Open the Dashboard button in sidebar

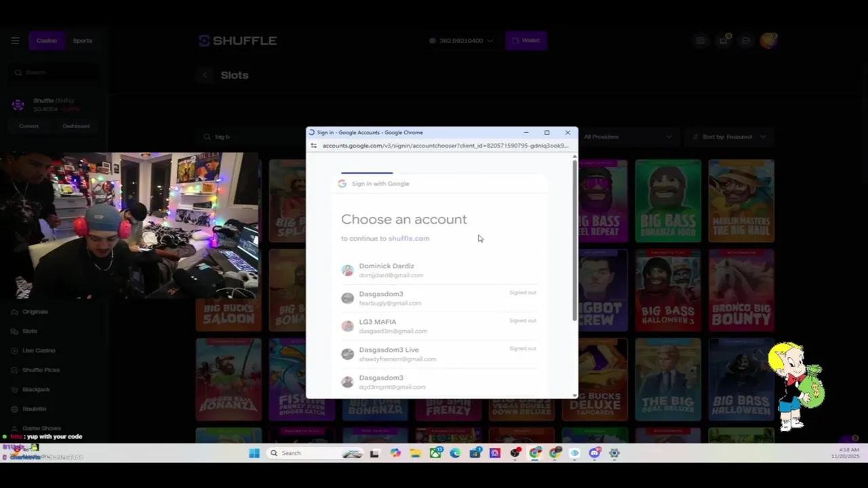coord(76,126)
